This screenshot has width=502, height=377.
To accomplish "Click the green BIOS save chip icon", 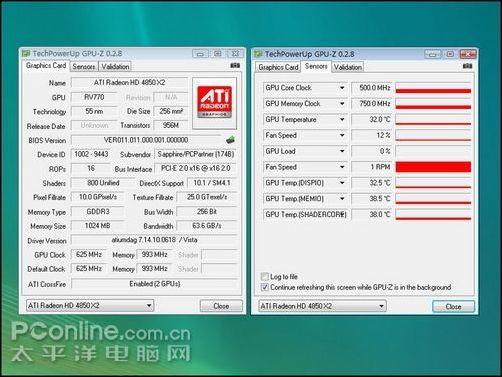I will (x=230, y=140).
